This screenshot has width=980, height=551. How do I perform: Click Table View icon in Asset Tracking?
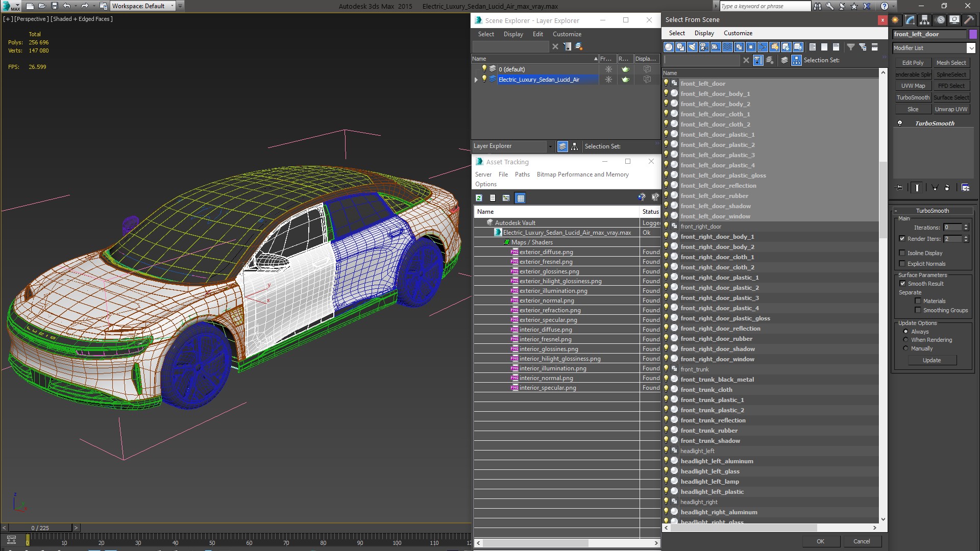[521, 198]
